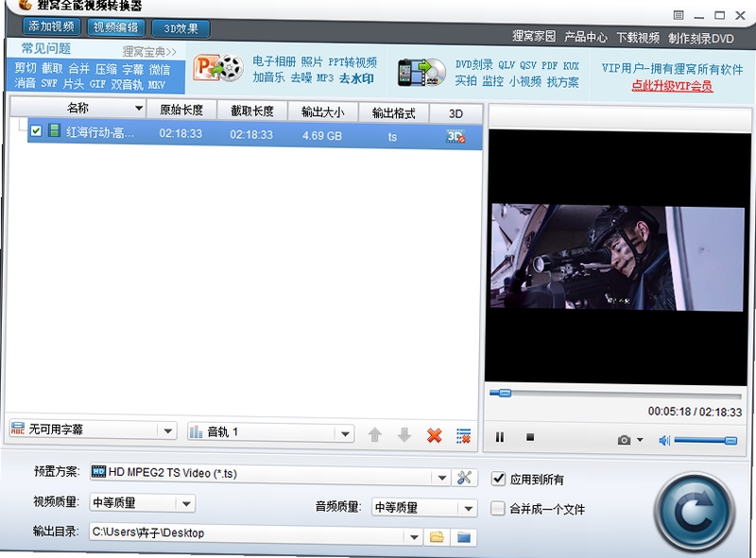Click the phone and DVD burn icon
Screen dimensions: 756x558
(421, 73)
